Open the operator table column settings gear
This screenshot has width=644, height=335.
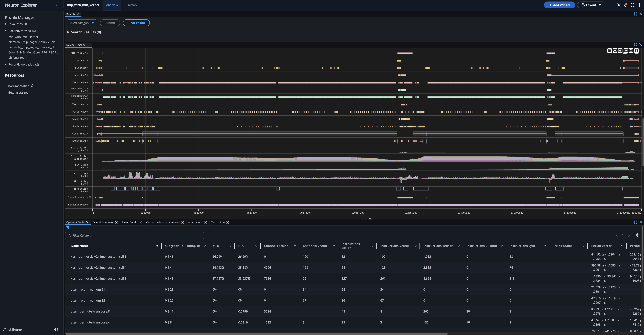point(638,235)
